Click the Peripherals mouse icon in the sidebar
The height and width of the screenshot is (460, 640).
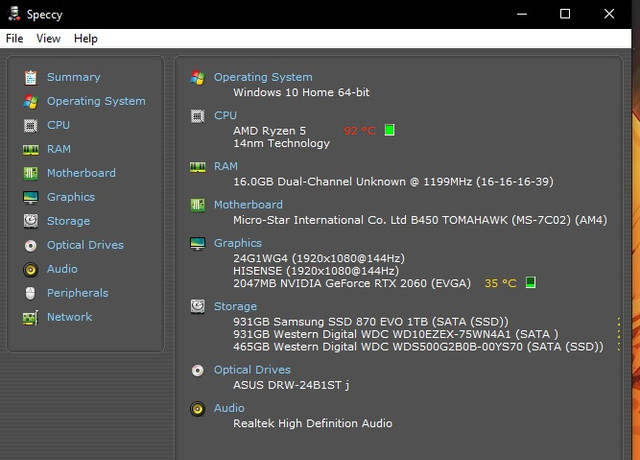click(31, 293)
